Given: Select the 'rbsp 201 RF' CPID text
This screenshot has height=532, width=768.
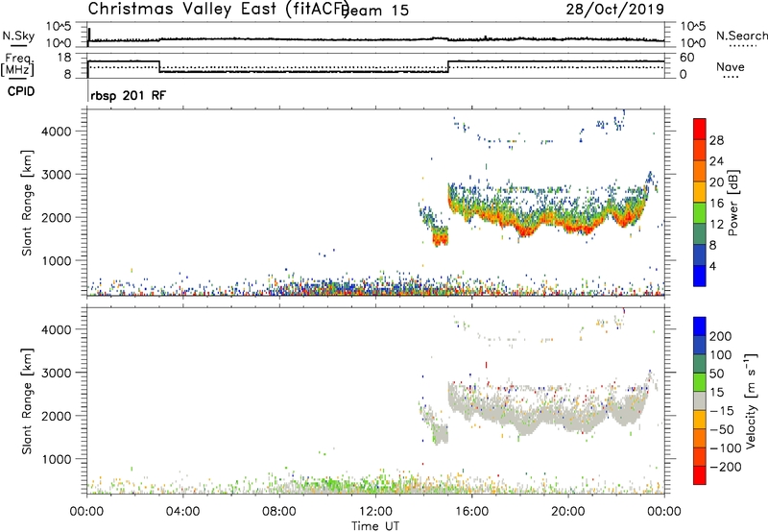Looking at the screenshot, I should [x=129, y=95].
